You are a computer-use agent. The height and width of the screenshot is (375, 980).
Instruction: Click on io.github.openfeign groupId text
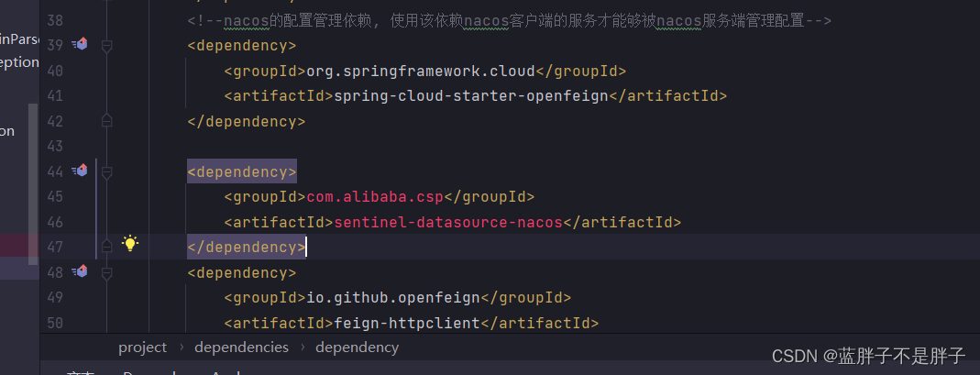393,297
